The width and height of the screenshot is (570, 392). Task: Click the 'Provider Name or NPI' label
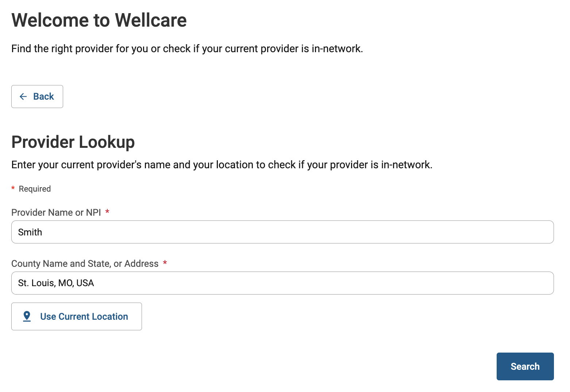(x=56, y=212)
